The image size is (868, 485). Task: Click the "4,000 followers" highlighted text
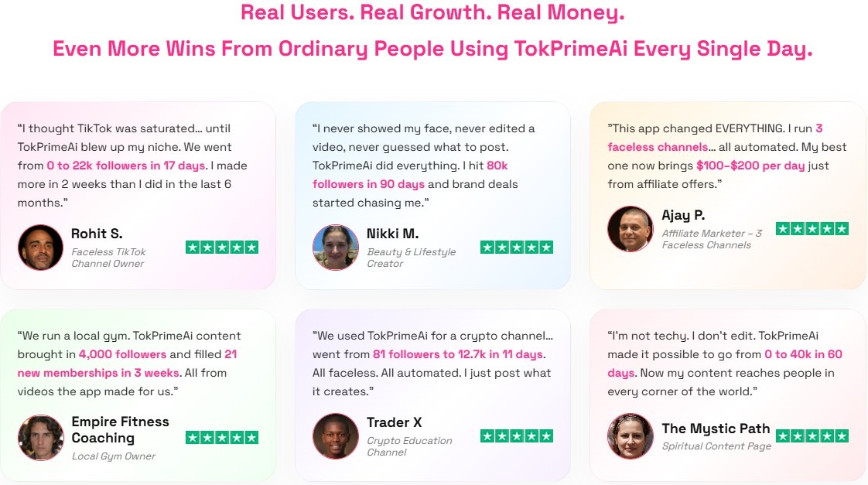[x=122, y=354]
